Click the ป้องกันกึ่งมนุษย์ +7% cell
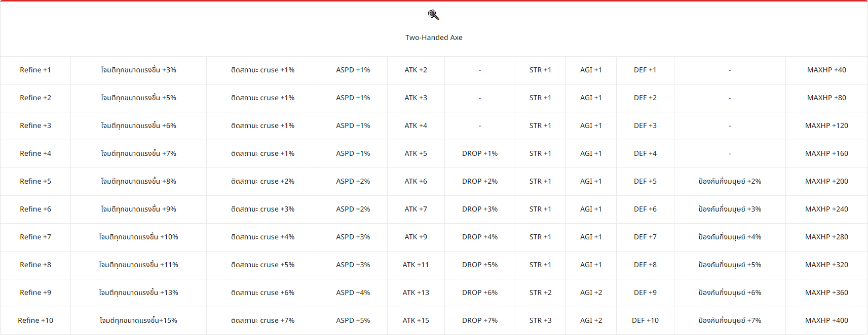The width and height of the screenshot is (868, 335). click(x=730, y=320)
